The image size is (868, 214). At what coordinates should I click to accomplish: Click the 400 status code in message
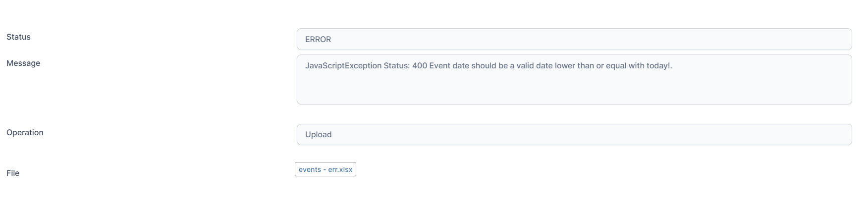[419, 66]
